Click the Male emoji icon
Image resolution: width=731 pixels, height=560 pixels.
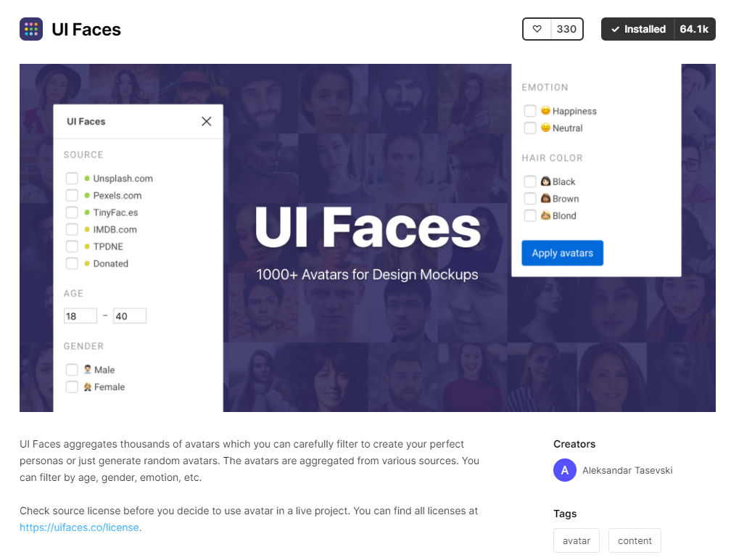point(88,370)
